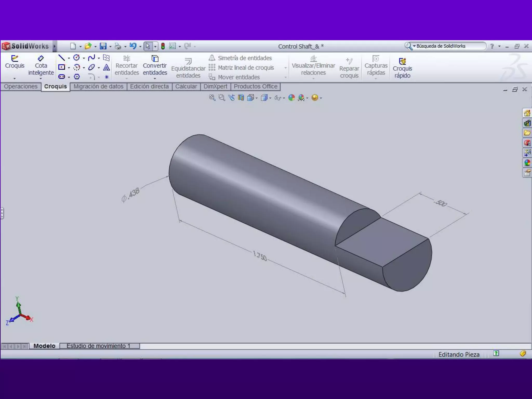Click the Búsqueda de SolidWorks search field
Viewport: 532px width, 399px height.
point(449,46)
